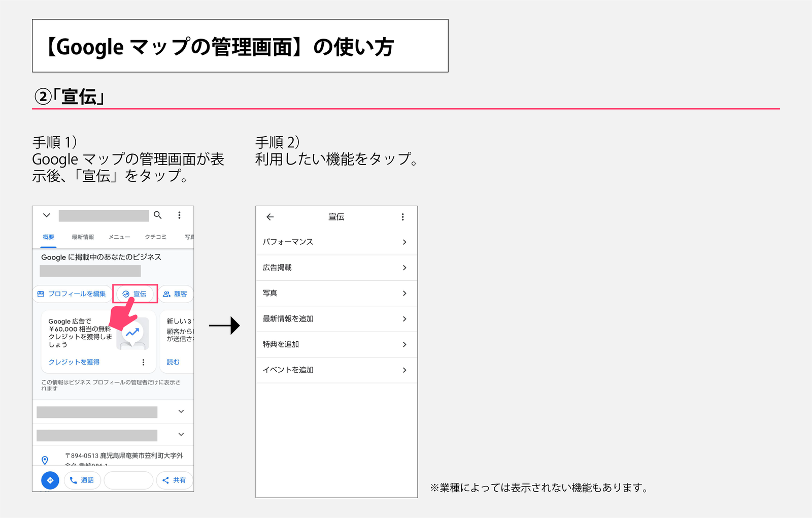Click the location pin icon beside the address
Screen dimensions: 812x518
point(45,460)
